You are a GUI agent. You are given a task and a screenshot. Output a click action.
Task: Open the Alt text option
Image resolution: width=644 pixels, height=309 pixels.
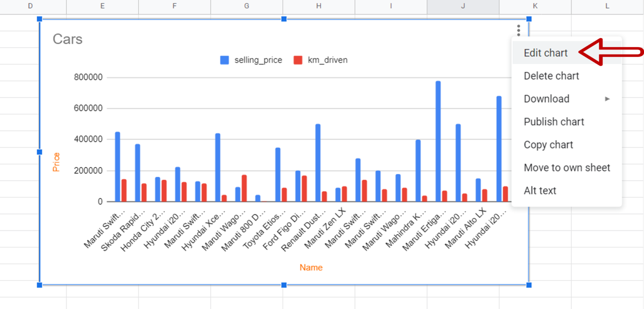(540, 190)
